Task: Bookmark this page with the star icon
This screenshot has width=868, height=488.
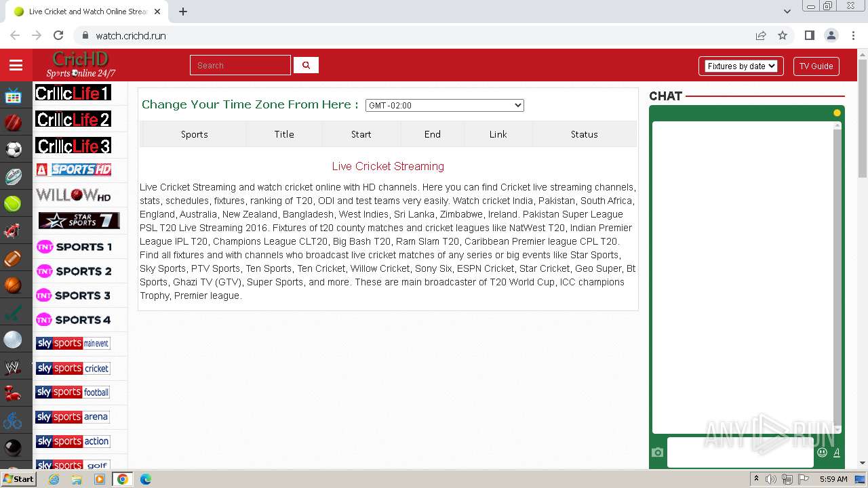Action: (x=783, y=35)
